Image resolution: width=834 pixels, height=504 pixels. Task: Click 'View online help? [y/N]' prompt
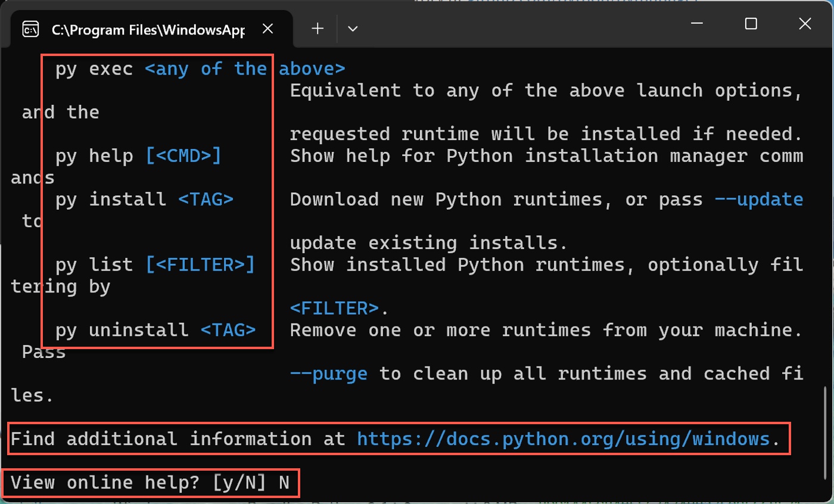[x=139, y=483]
